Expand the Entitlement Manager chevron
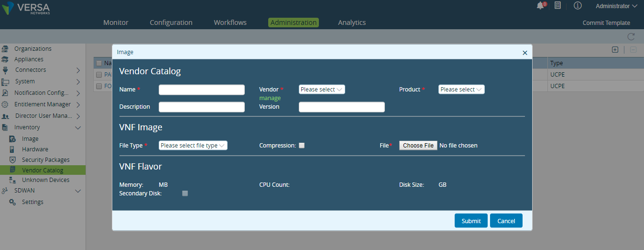644x250 pixels. [x=78, y=104]
